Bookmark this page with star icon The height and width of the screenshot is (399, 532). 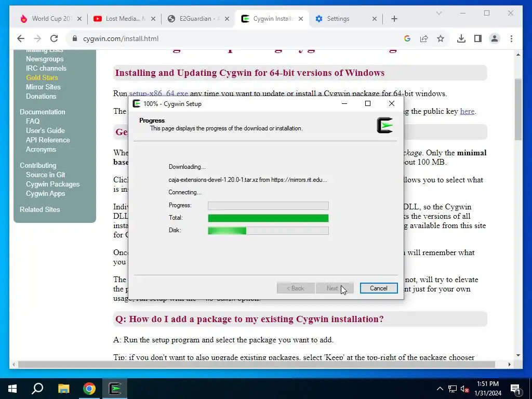441,38
